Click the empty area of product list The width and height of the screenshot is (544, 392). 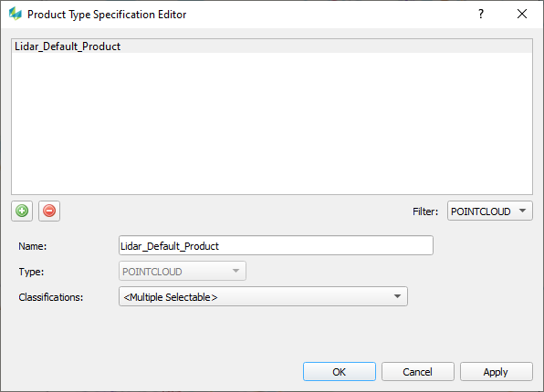coord(272,123)
